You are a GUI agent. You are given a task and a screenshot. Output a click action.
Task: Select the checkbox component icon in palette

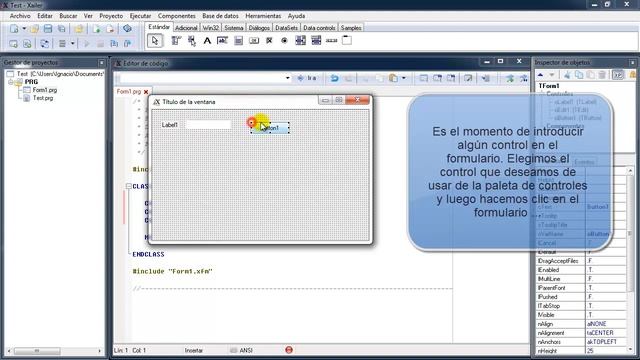[269, 40]
